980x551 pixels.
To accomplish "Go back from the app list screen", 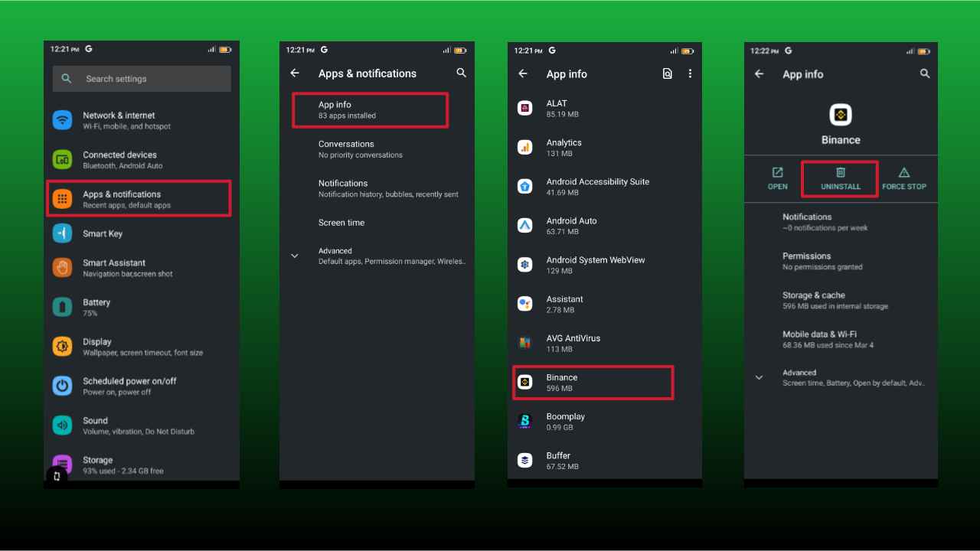I will click(x=523, y=73).
